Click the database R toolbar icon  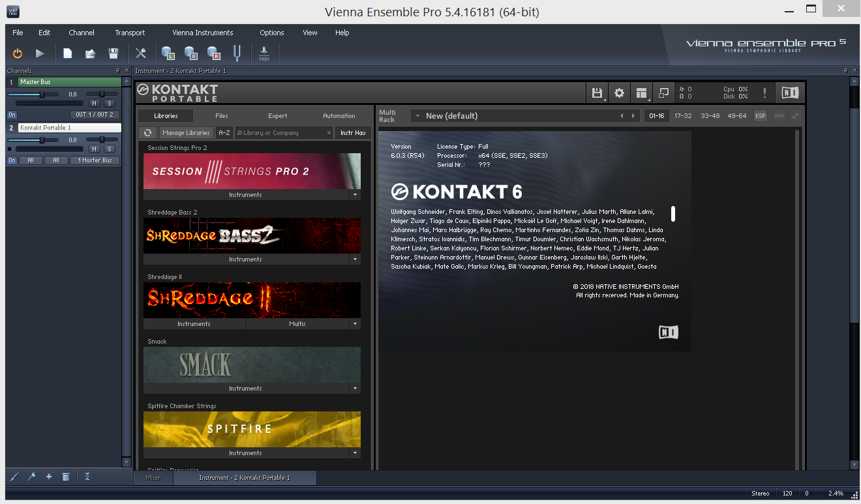pyautogui.click(x=213, y=53)
